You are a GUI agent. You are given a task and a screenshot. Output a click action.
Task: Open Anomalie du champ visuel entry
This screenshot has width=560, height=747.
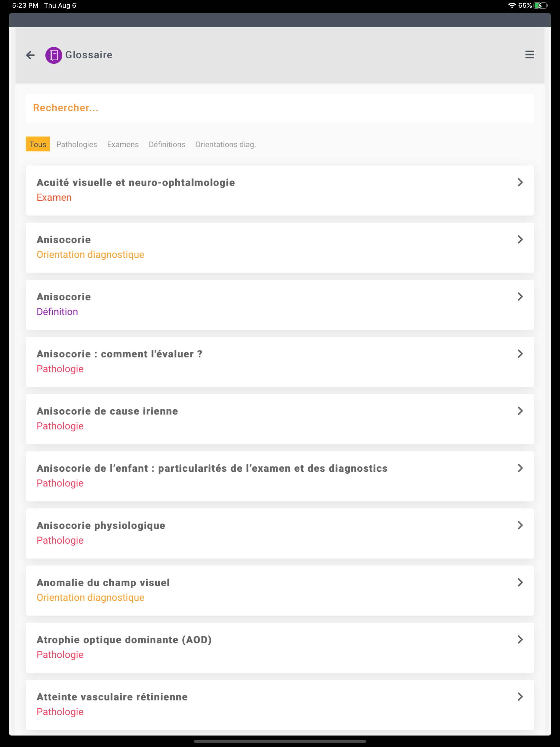coord(280,590)
